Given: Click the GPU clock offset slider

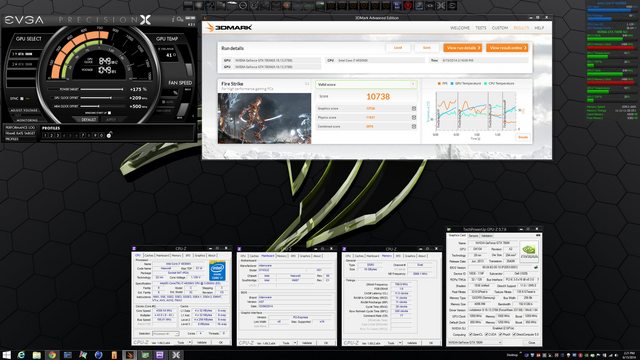Looking at the screenshot, I should click(x=102, y=98).
